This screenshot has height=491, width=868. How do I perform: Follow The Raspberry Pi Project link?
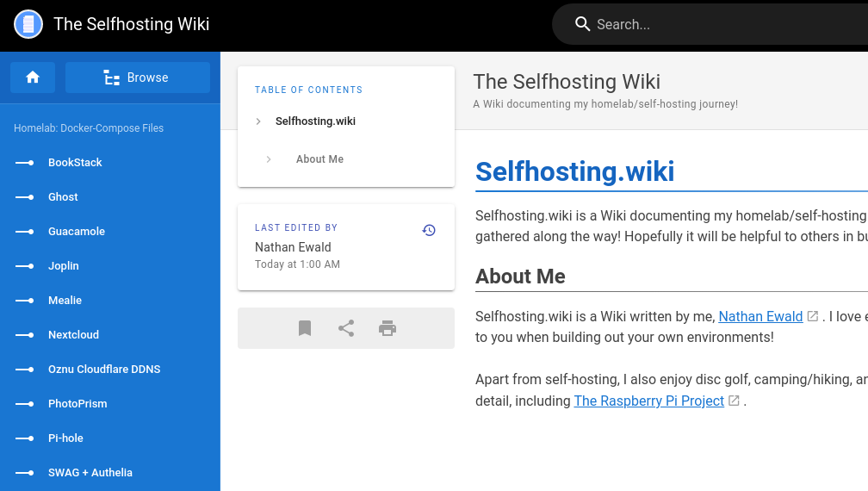648,401
